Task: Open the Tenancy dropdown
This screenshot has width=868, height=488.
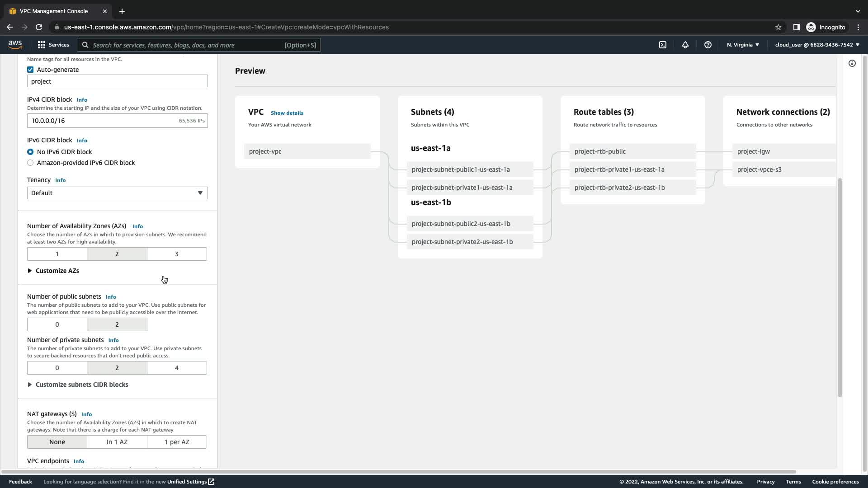Action: point(117,193)
